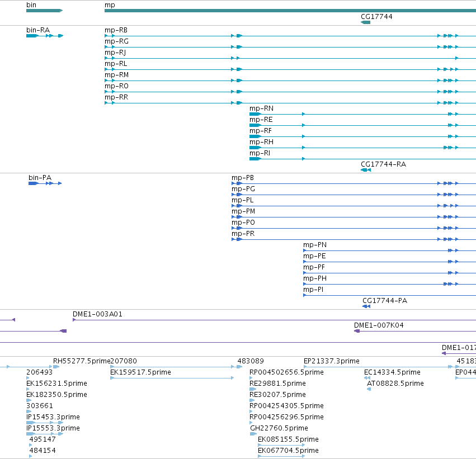Select protein mp-PH

point(315,279)
